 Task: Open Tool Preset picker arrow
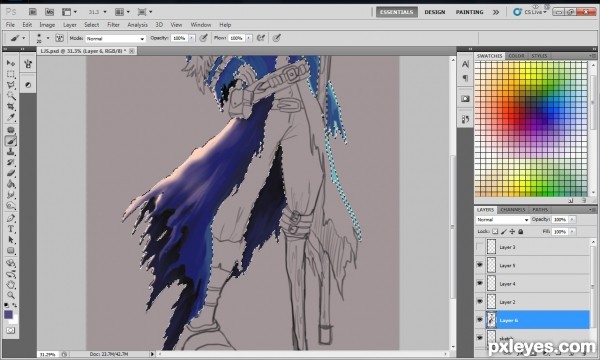click(x=24, y=38)
